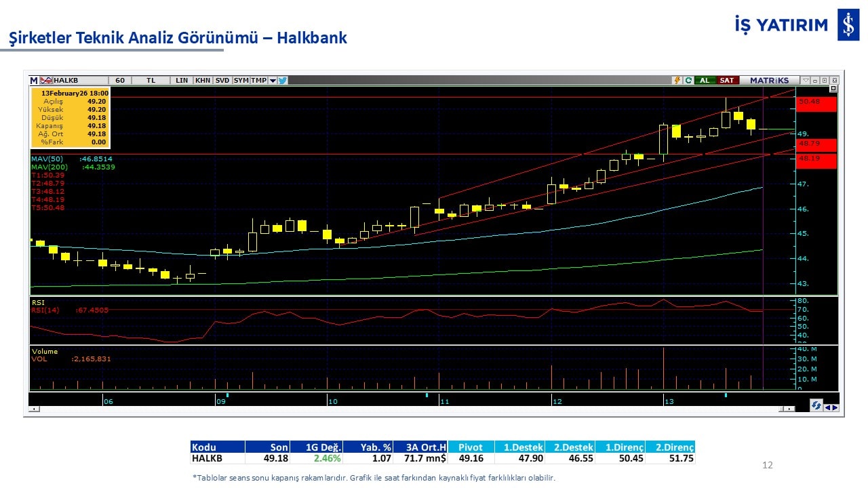Image resolution: width=868 pixels, height=488 pixels.
Task: Open the chart type icon beside HALKB
Action: 45,80
